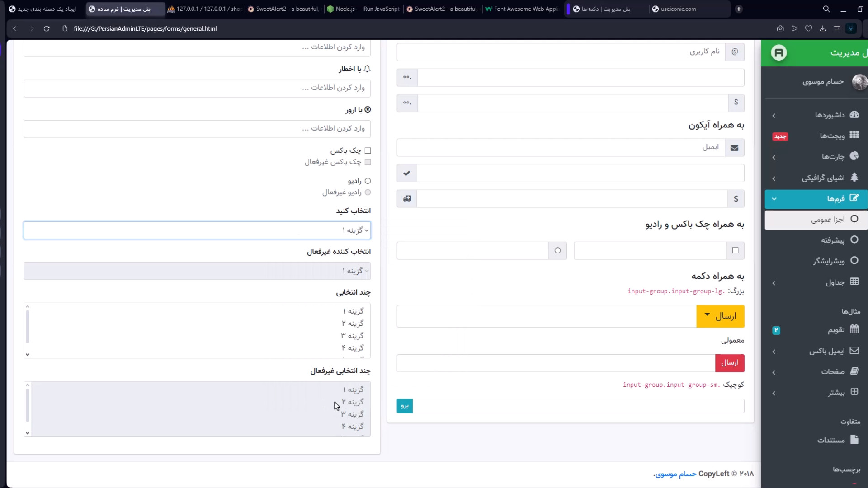Image resolution: width=868 pixels, height=488 pixels.
Task: Open the yellow ارسال dropdown button
Action: point(720,316)
